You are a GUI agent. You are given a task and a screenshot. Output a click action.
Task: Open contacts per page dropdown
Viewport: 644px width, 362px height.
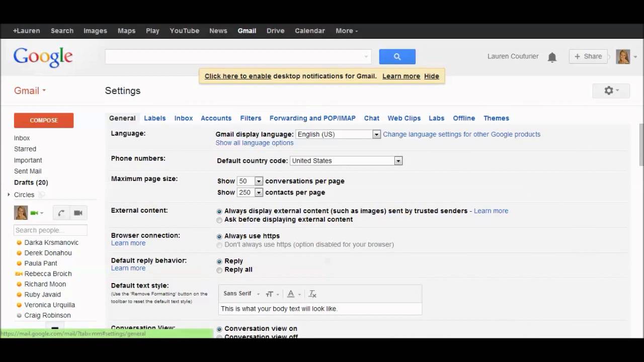coord(250,193)
